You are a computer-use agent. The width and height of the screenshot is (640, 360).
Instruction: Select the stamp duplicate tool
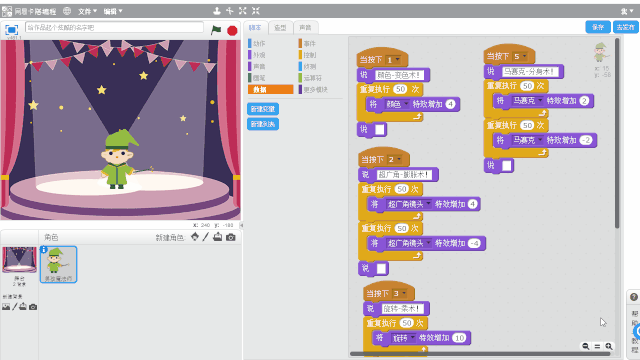217,11
